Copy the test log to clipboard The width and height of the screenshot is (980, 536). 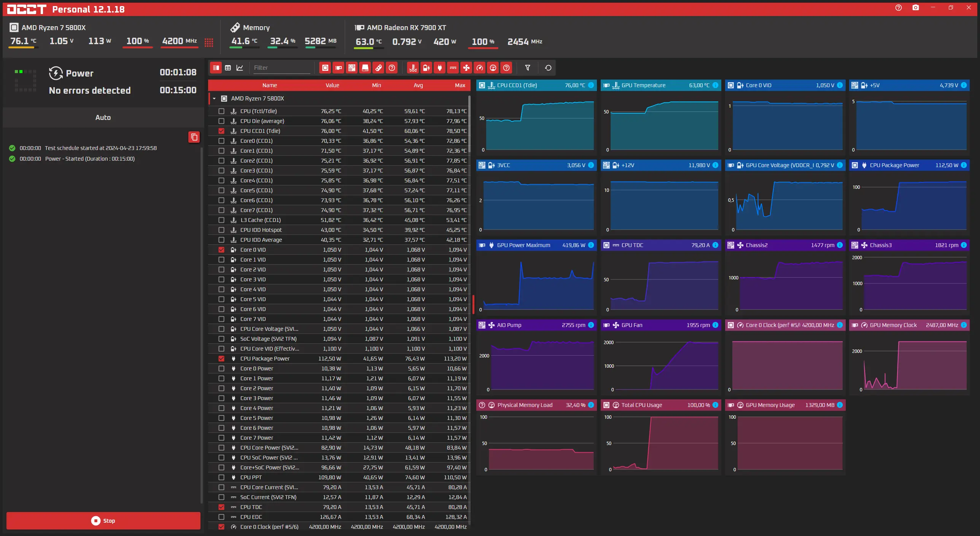click(194, 137)
